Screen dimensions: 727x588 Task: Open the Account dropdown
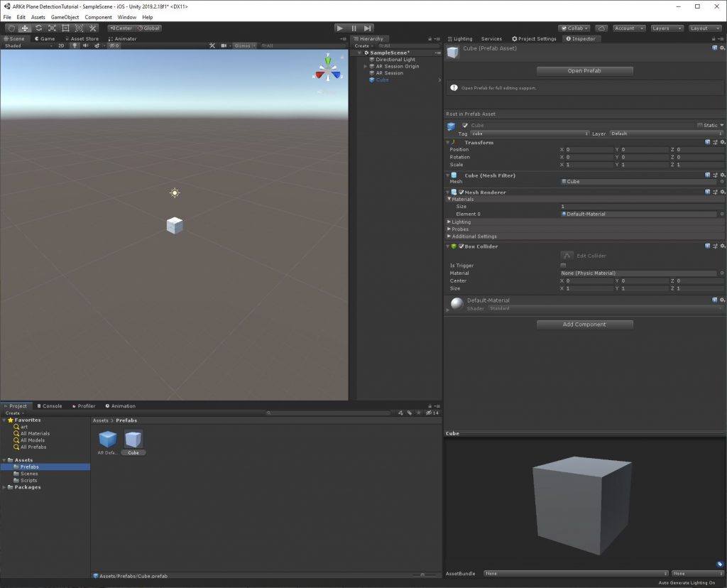point(629,28)
